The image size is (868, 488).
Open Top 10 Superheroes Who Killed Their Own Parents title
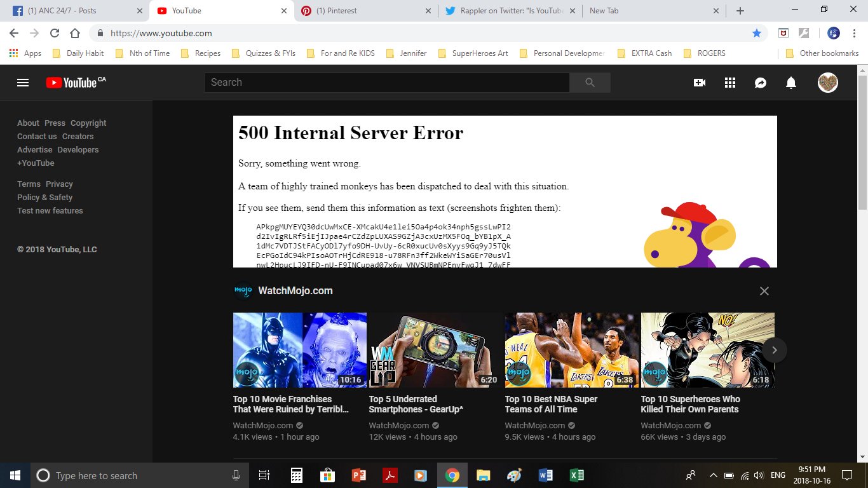click(x=691, y=404)
